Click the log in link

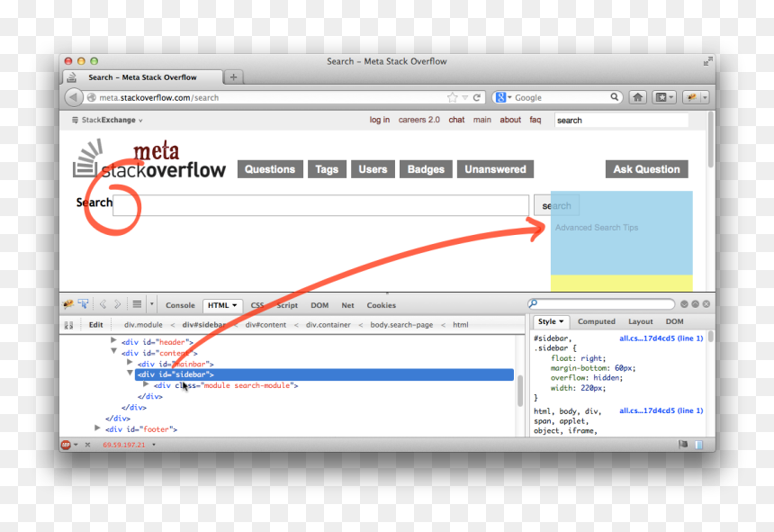(x=380, y=120)
